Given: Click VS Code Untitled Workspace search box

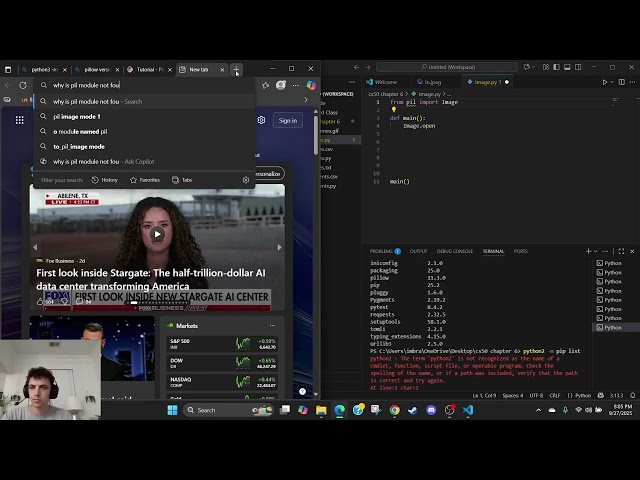Looking at the screenshot, I should pos(447,67).
